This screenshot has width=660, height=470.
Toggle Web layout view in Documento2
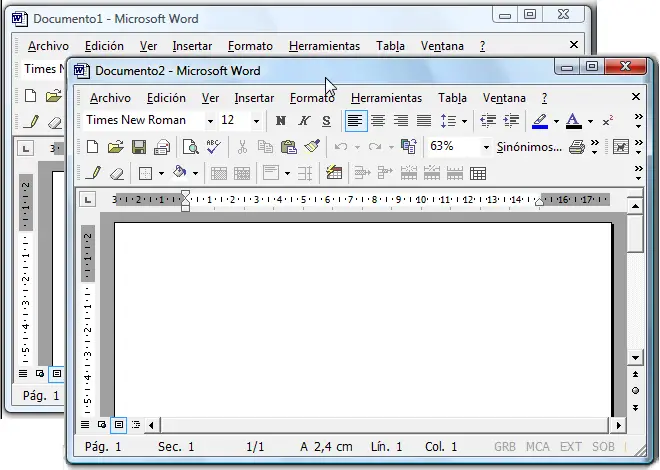[102, 425]
